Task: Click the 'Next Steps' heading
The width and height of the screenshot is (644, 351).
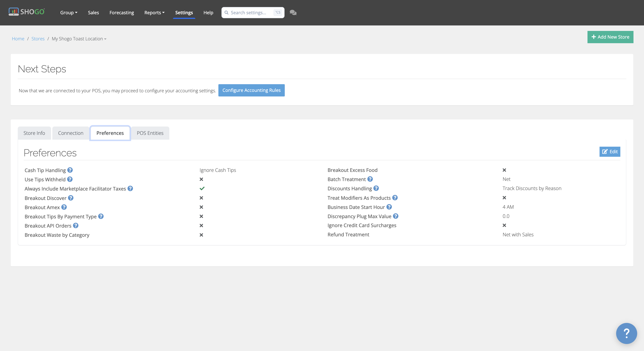Action: tap(42, 69)
